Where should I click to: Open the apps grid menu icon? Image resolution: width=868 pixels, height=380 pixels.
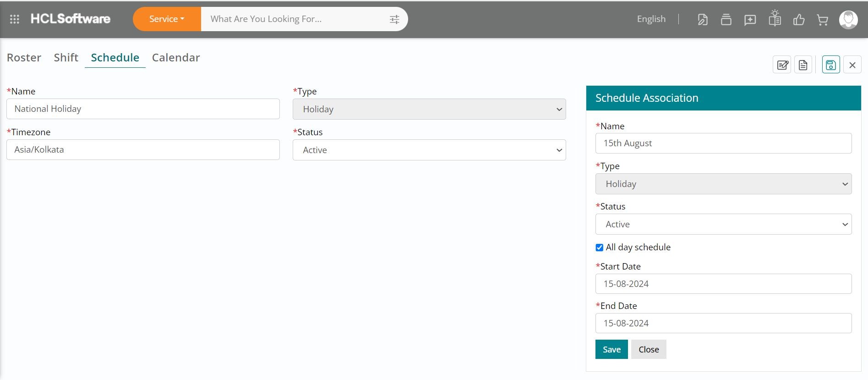tap(14, 19)
